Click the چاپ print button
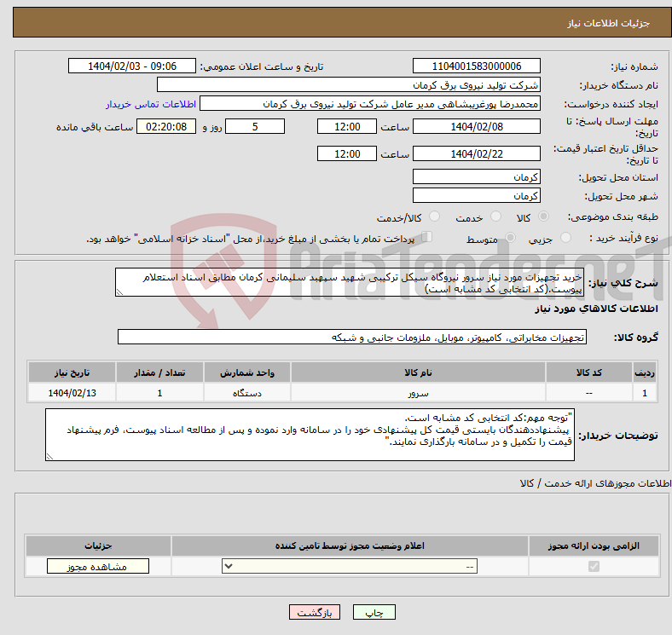This screenshot has height=635, width=672. (374, 613)
